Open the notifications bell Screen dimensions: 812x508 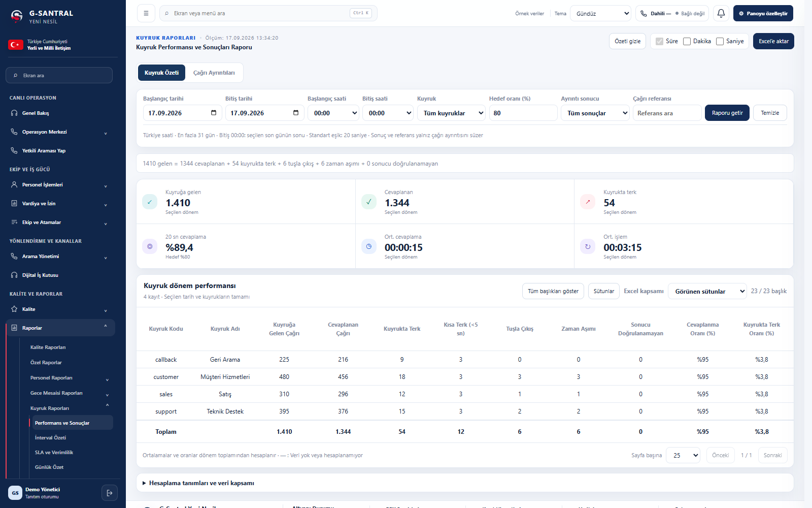[721, 13]
